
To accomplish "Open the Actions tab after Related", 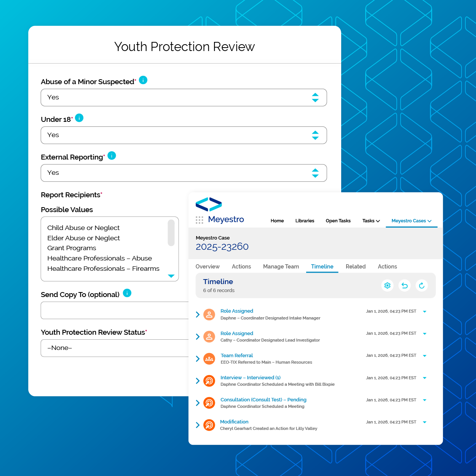I will click(387, 267).
